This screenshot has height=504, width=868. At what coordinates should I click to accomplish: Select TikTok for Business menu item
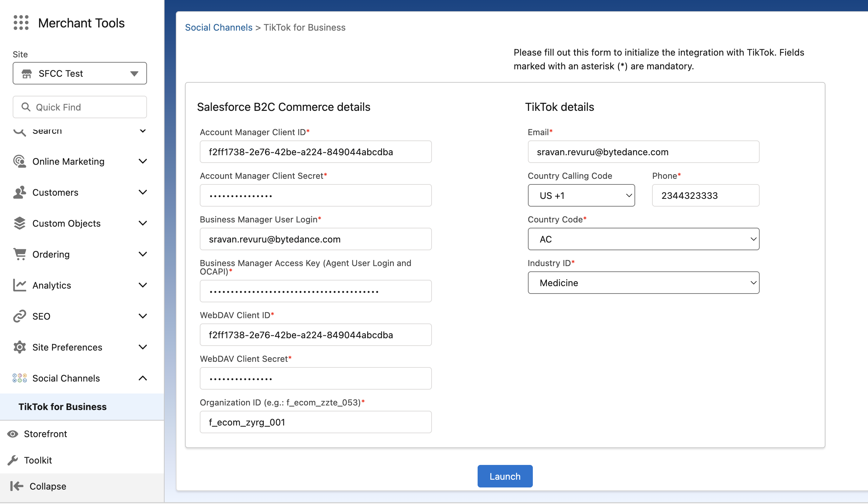click(63, 407)
